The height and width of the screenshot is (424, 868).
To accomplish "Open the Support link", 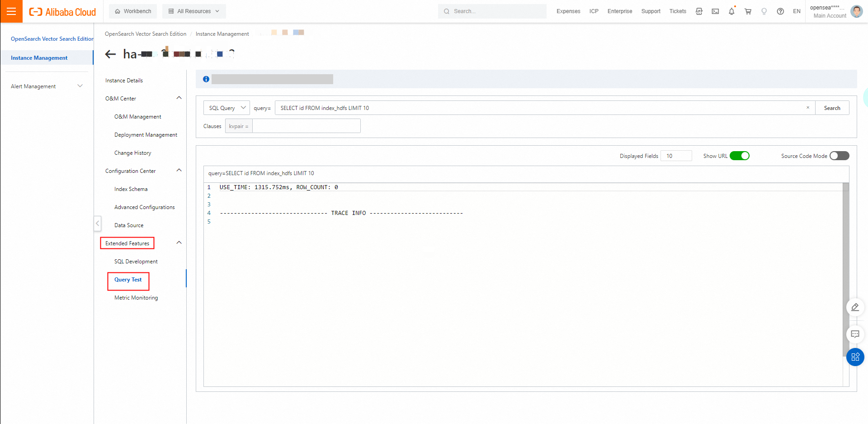I will tap(651, 11).
